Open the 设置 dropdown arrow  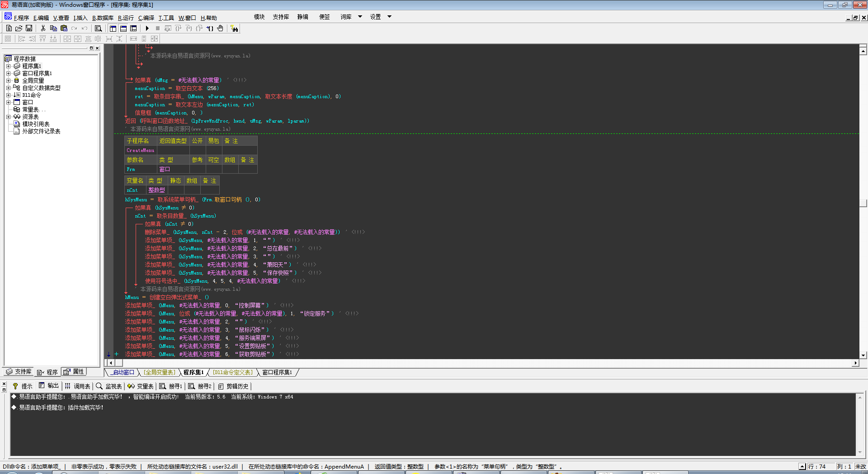[x=389, y=17]
